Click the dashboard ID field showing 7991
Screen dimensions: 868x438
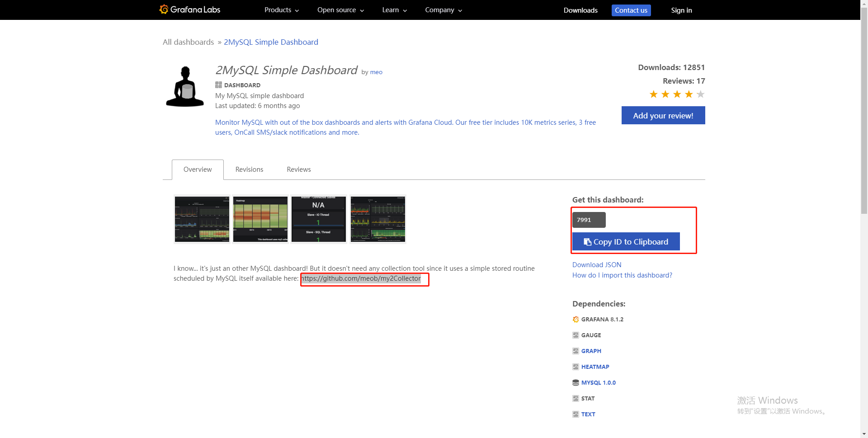[x=589, y=220]
